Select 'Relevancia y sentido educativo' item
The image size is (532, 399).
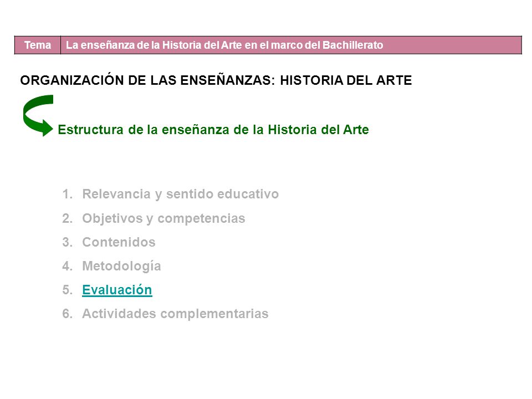coord(180,195)
